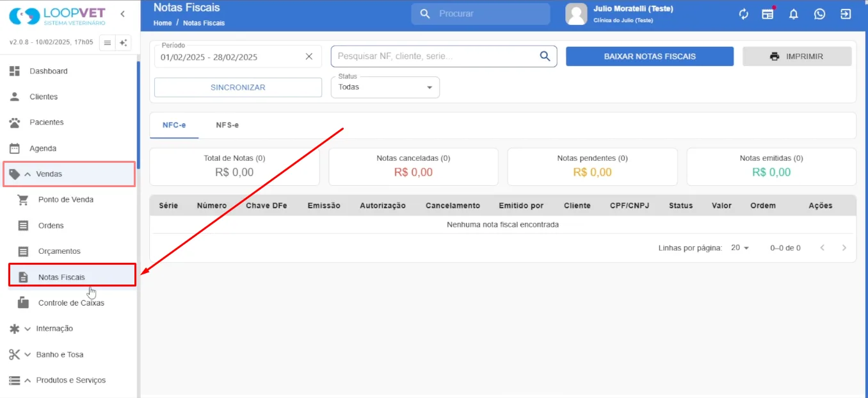Click the tag icon for Vendas
Image resolution: width=868 pixels, height=398 pixels.
click(15, 174)
